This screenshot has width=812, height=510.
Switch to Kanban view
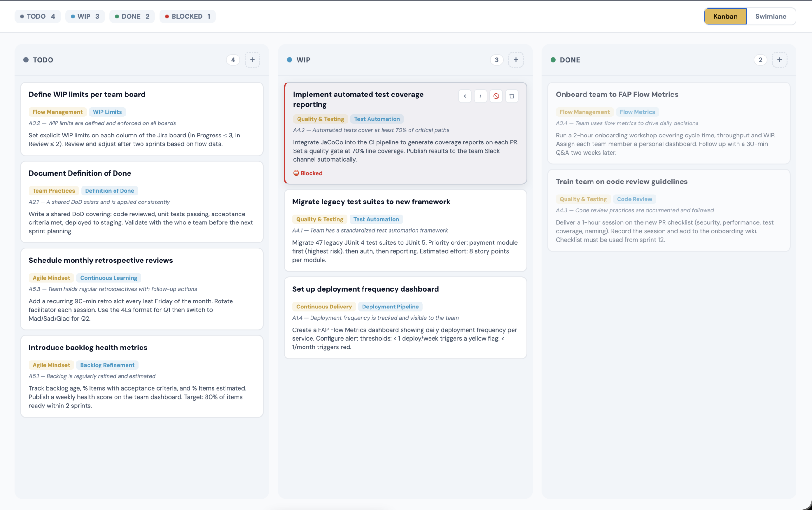725,16
